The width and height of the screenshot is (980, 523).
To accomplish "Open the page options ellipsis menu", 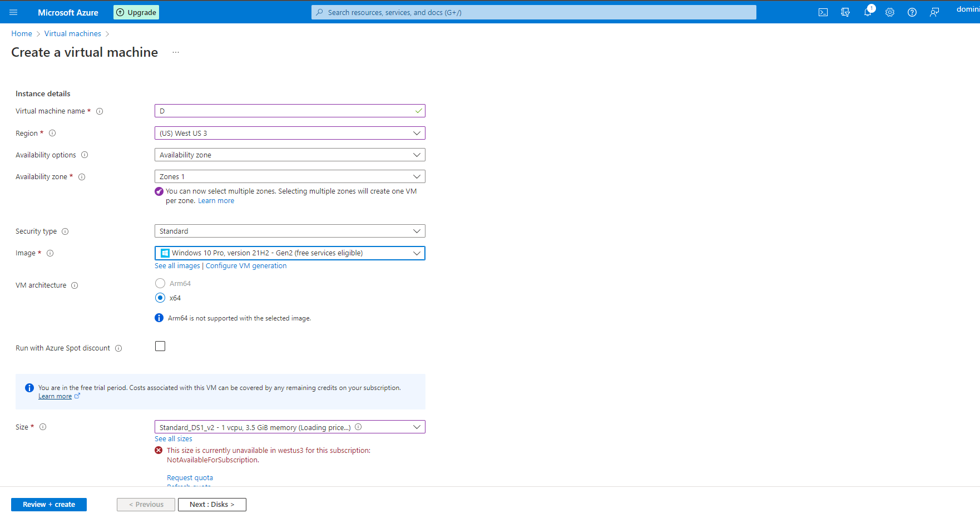I will click(176, 52).
